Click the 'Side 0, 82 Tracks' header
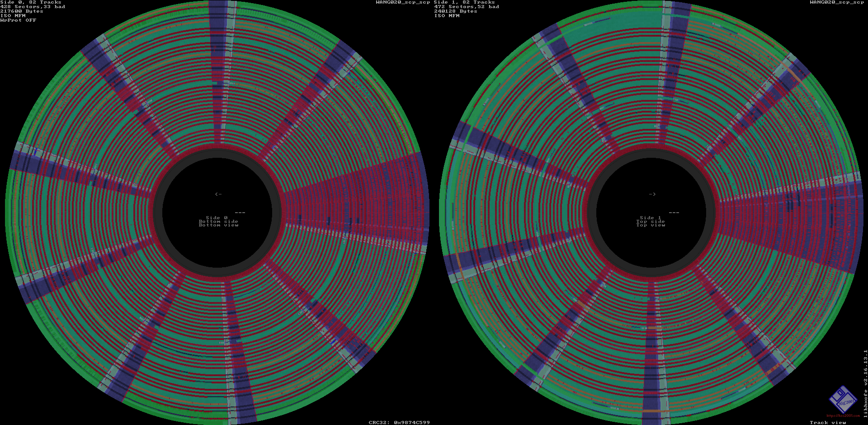Image resolution: width=868 pixels, height=425 pixels. click(x=31, y=2)
